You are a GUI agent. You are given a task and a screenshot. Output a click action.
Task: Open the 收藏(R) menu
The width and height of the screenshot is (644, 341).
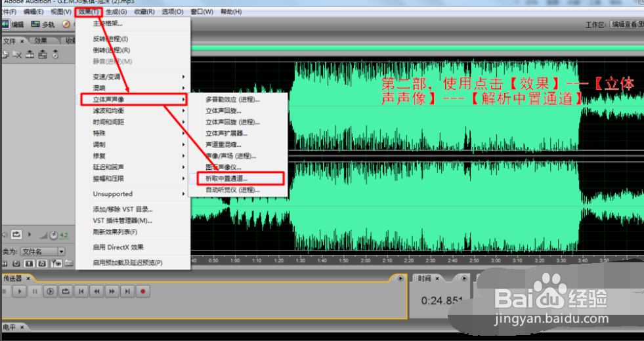[144, 12]
